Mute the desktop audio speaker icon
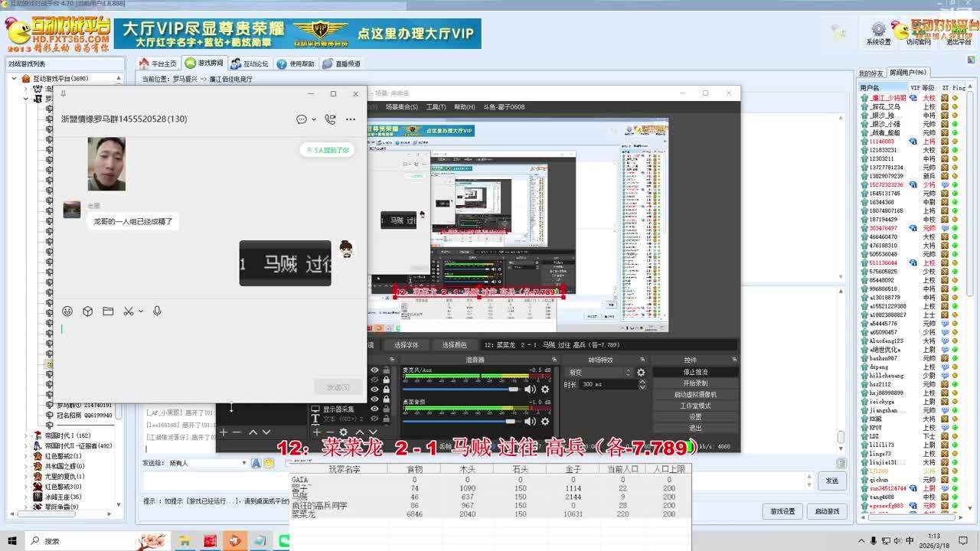 [530, 422]
